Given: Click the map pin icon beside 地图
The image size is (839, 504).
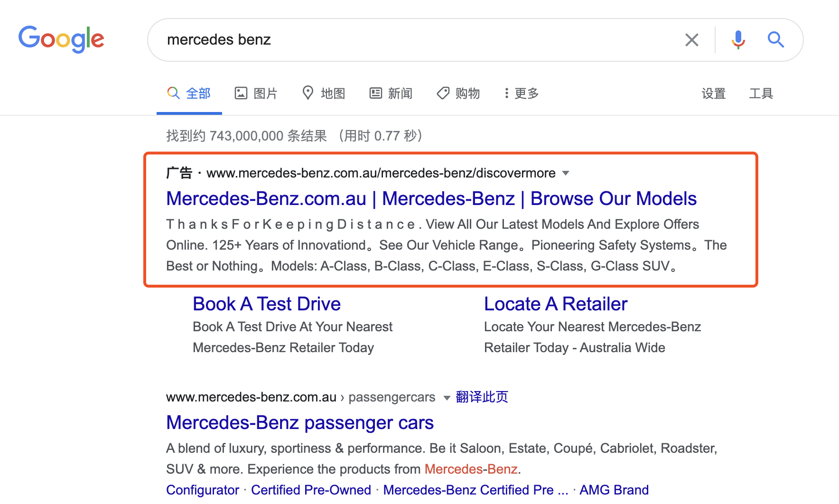Looking at the screenshot, I should [308, 93].
